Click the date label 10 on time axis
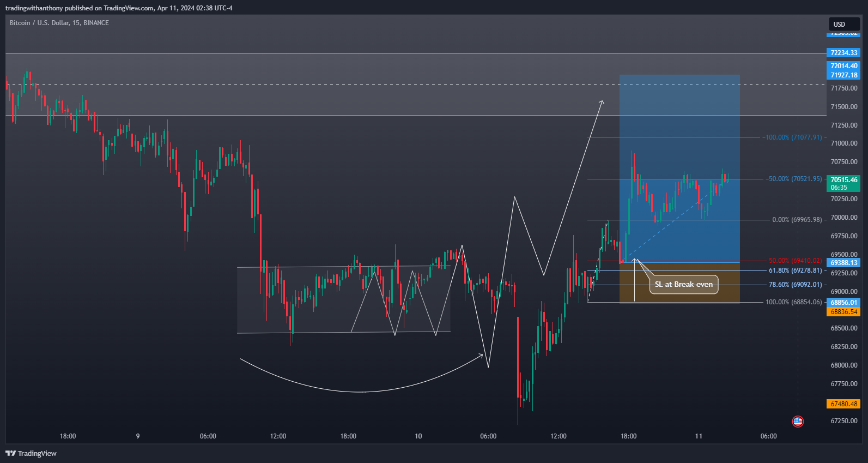 pyautogui.click(x=418, y=436)
